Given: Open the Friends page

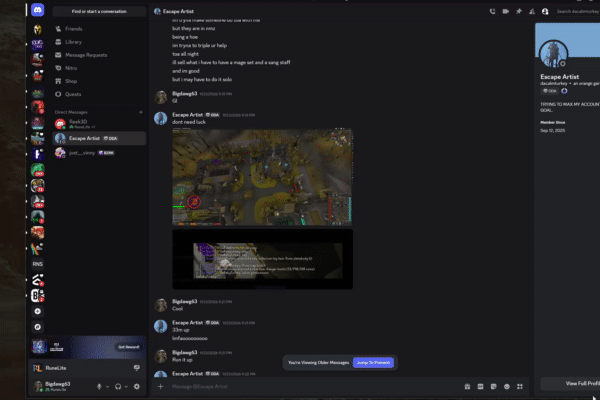Looking at the screenshot, I should (x=99, y=29).
